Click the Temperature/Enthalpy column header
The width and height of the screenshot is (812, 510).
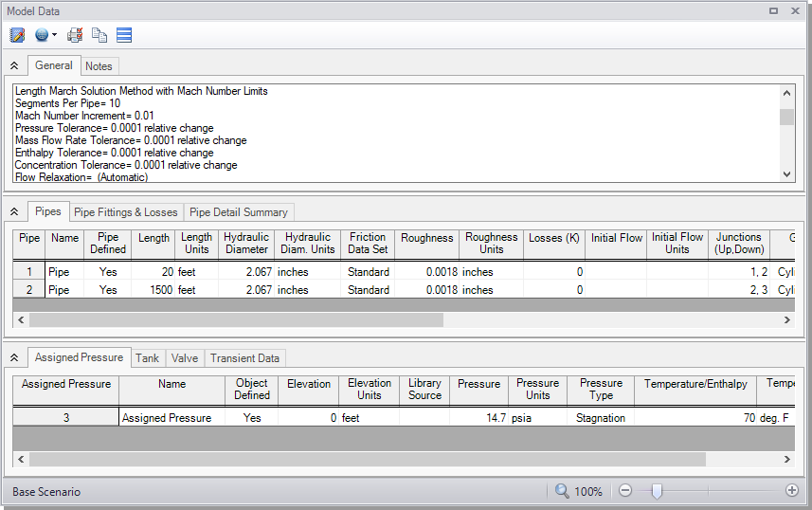[x=695, y=390]
